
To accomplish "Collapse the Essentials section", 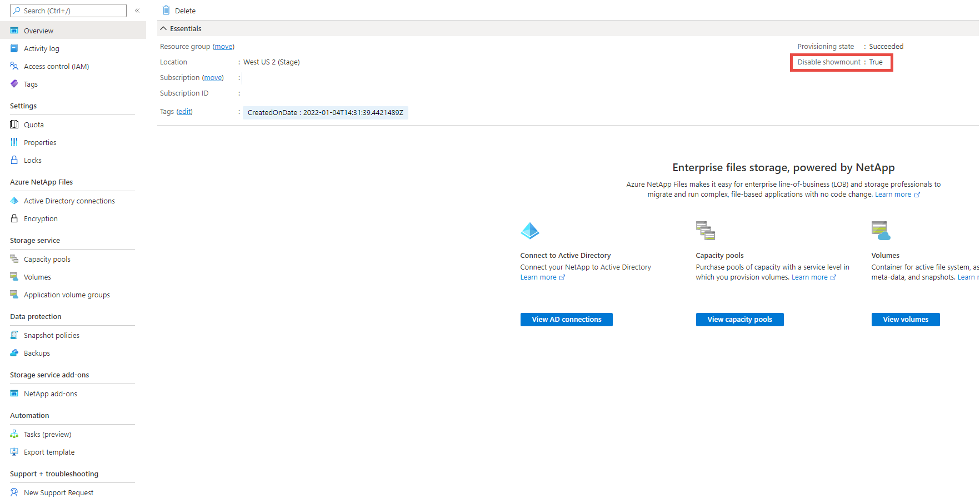I will tap(163, 28).
